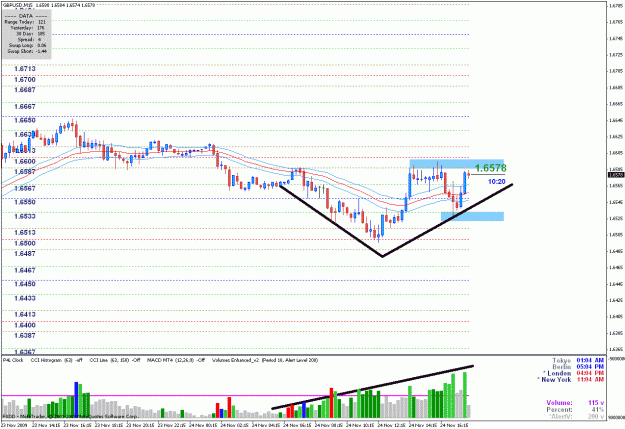Click the Volumes Enhanced_v2 indicator label
Screen dimensions: 625x429
point(265,360)
